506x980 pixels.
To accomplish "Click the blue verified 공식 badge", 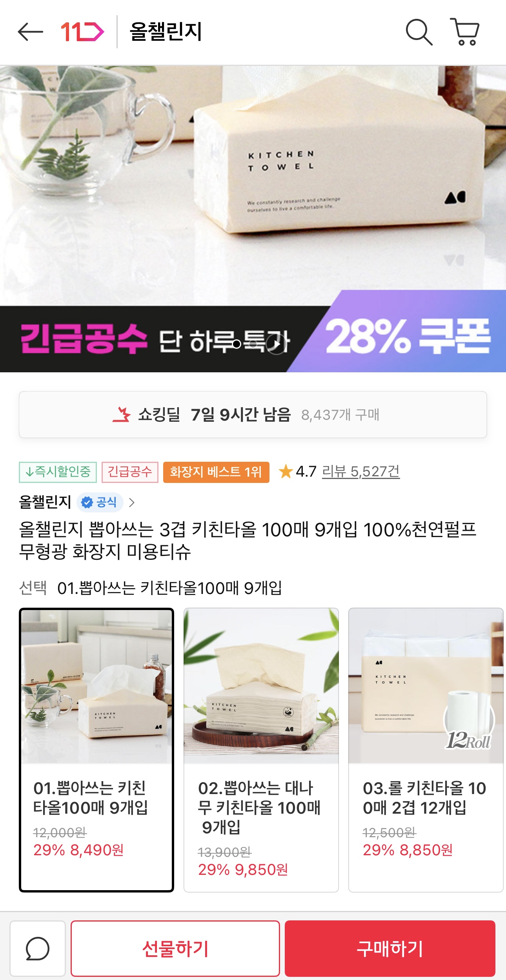I will [x=100, y=502].
